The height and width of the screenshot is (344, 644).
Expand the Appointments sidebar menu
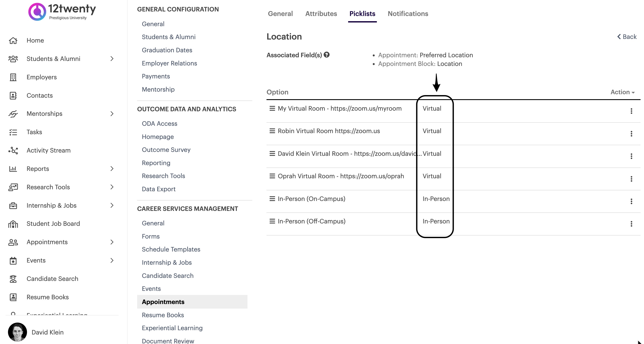click(112, 242)
